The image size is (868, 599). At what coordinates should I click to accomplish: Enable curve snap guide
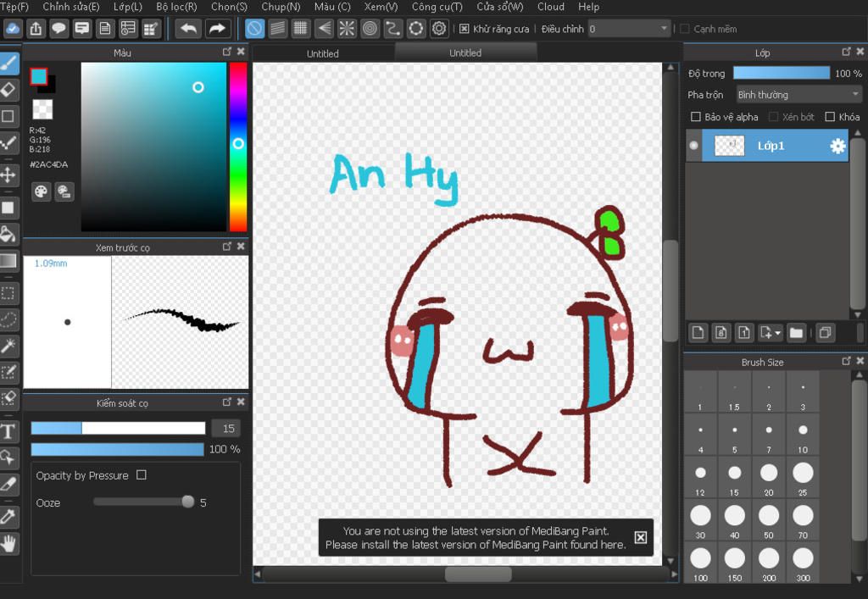point(393,29)
